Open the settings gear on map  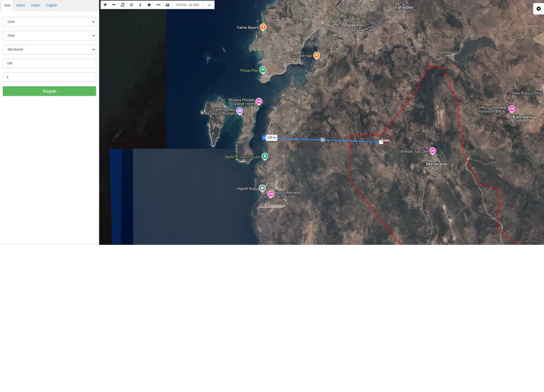(539, 8)
